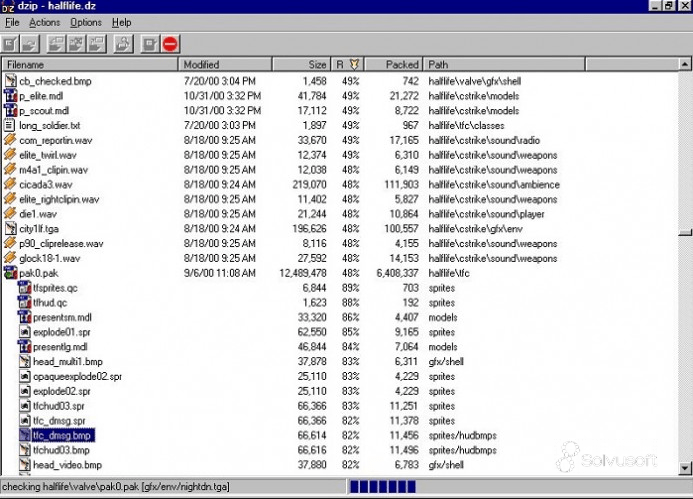
Task: Click the red Abort stop icon
Action: 170,44
